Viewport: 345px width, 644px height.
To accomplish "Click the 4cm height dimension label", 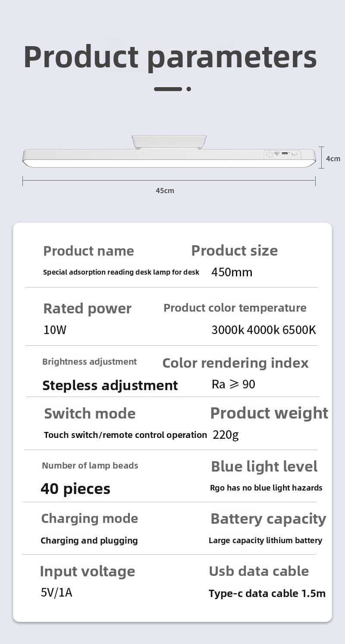I will (333, 159).
